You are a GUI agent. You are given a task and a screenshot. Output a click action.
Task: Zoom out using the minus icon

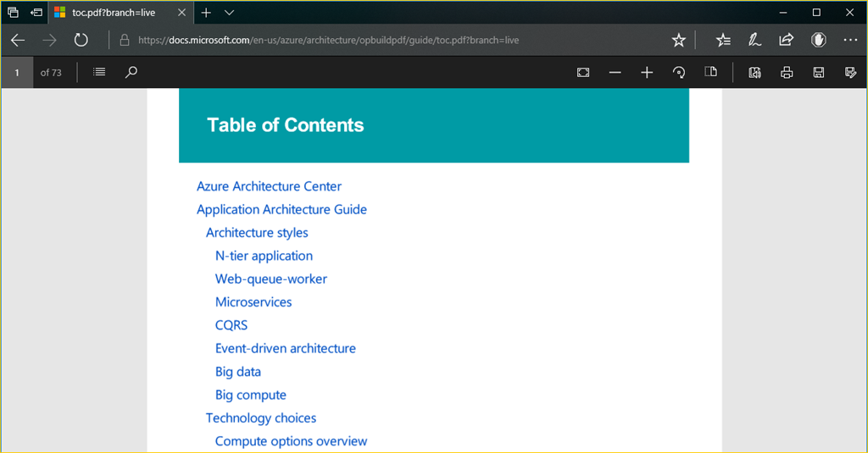615,73
